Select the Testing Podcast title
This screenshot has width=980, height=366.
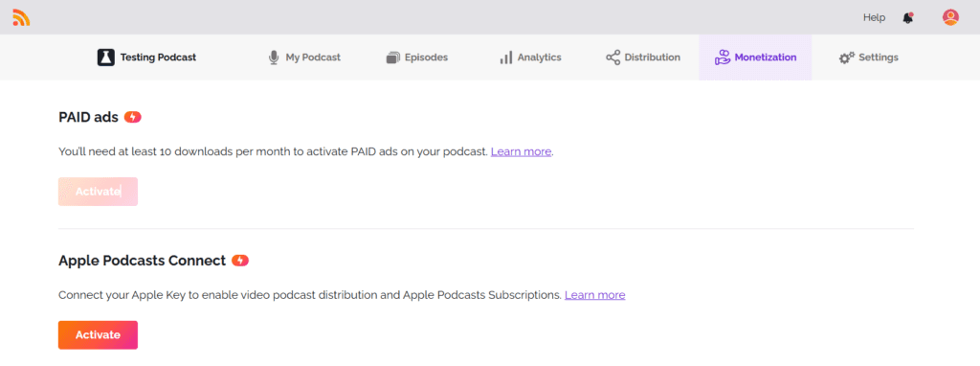pos(158,57)
